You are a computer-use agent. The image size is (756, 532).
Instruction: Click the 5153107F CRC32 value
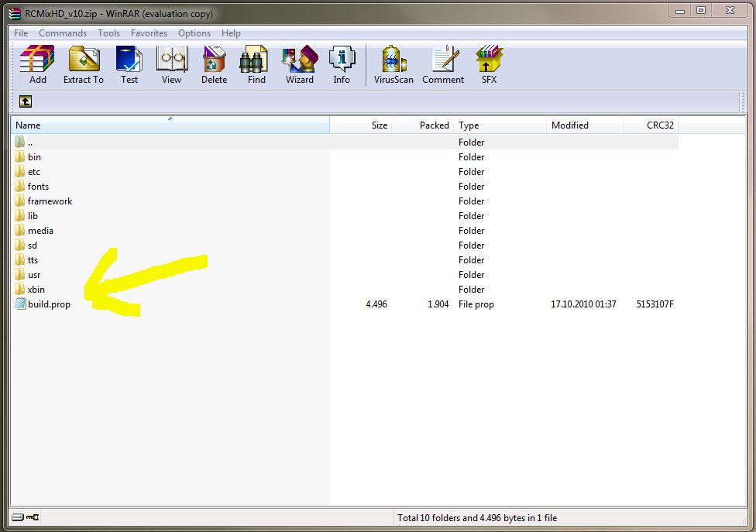[655, 304]
